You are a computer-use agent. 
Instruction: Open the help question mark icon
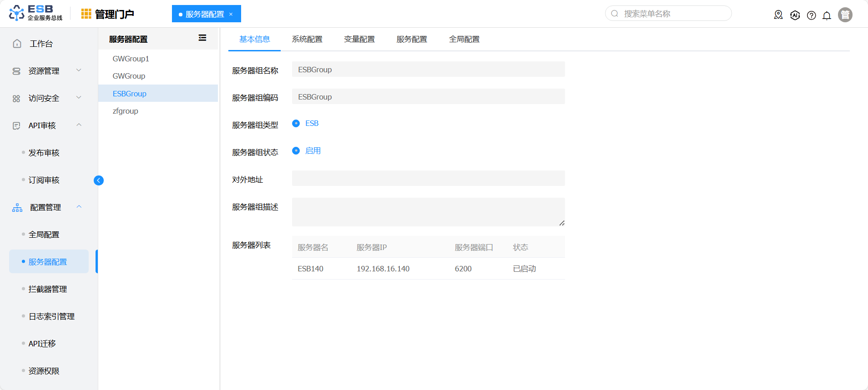click(811, 15)
